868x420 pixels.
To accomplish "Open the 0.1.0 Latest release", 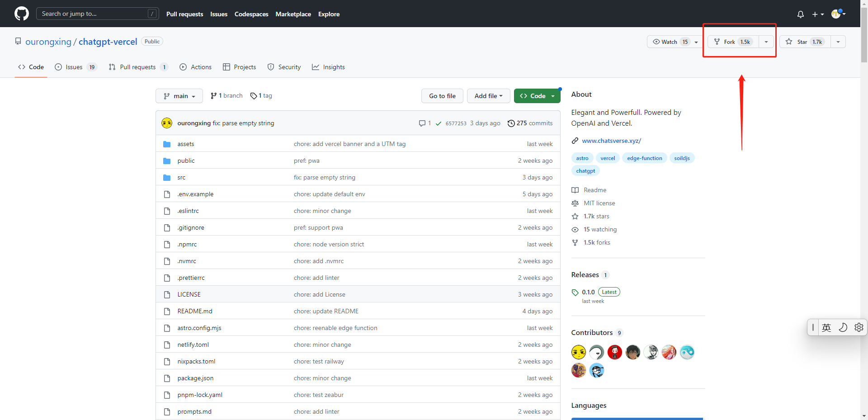I will click(596, 292).
